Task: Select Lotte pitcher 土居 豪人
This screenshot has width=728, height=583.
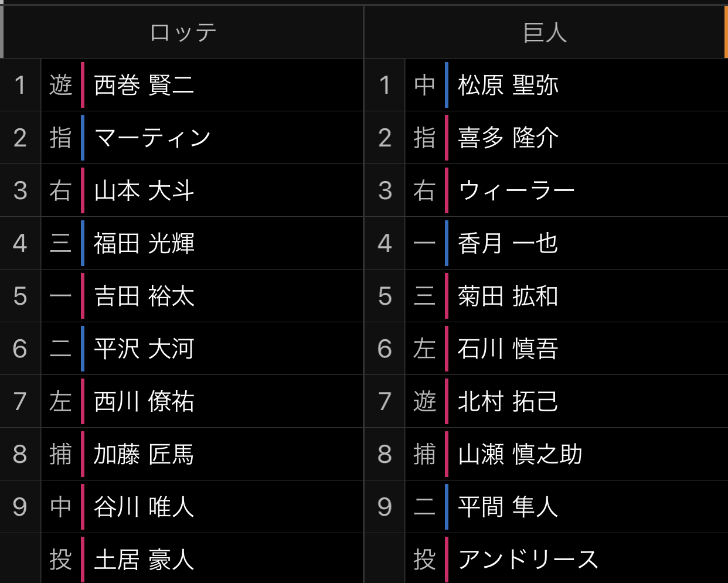Action: coord(144,560)
